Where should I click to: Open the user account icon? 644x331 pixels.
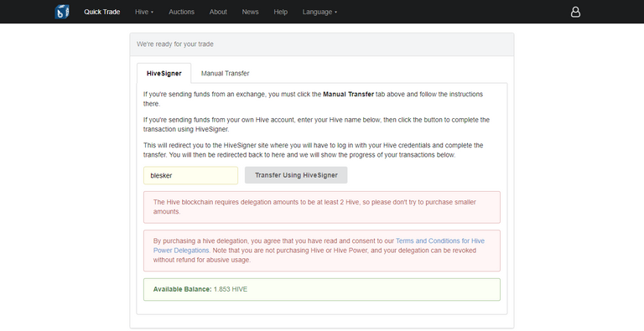[x=575, y=12]
